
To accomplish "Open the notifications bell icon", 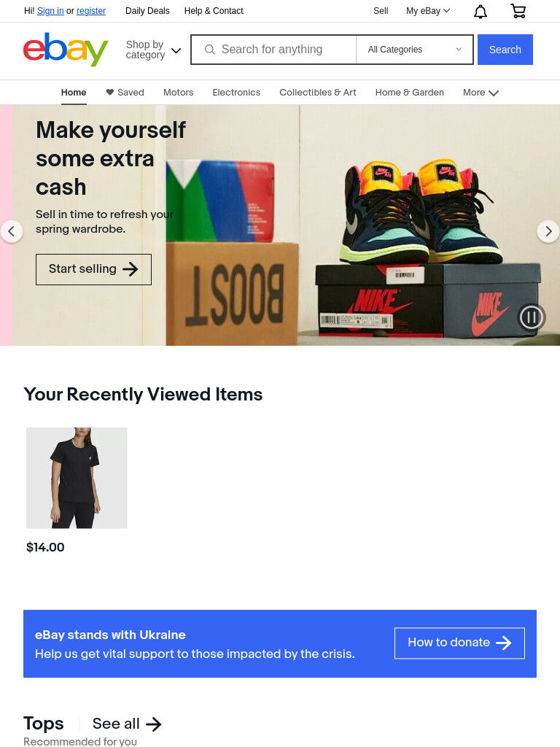I will [x=481, y=11].
